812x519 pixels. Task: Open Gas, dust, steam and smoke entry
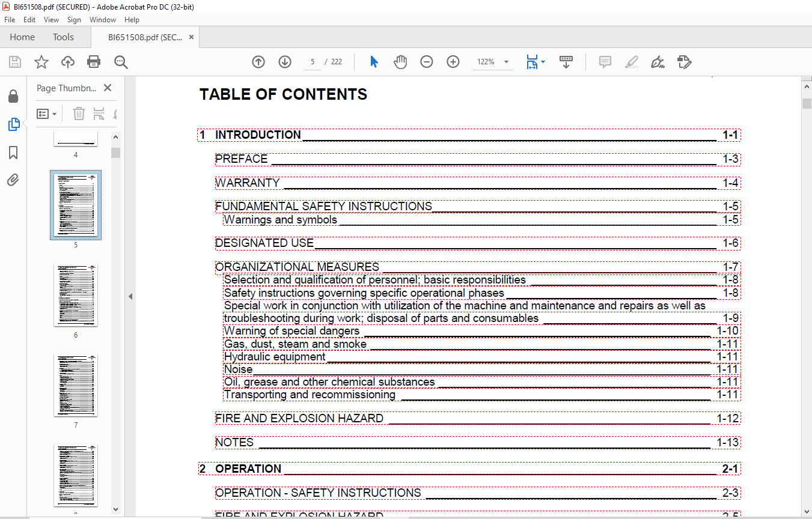[x=482, y=344]
